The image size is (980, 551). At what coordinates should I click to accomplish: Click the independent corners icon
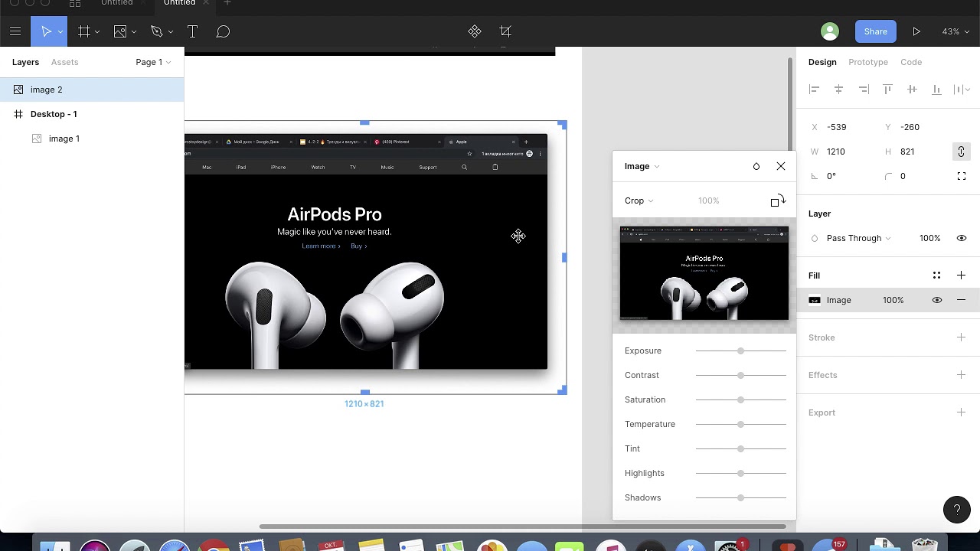point(962,176)
